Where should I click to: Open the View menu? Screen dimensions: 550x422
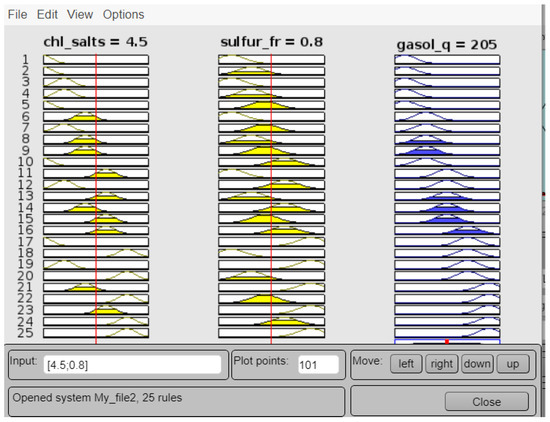(80, 15)
